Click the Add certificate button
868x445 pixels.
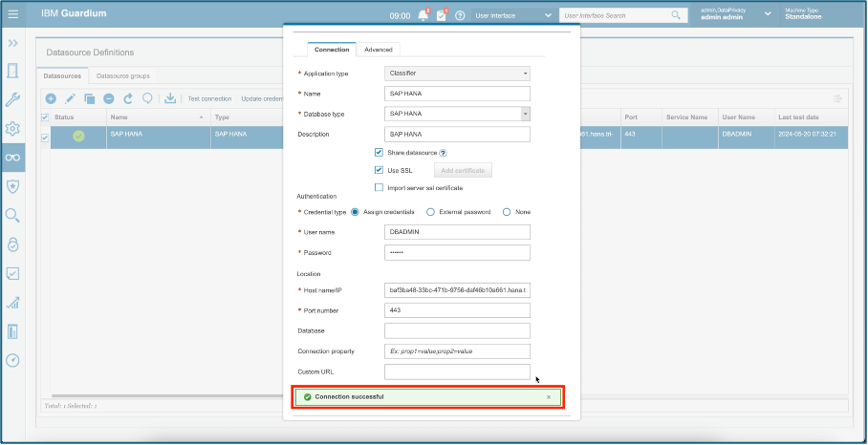click(463, 170)
